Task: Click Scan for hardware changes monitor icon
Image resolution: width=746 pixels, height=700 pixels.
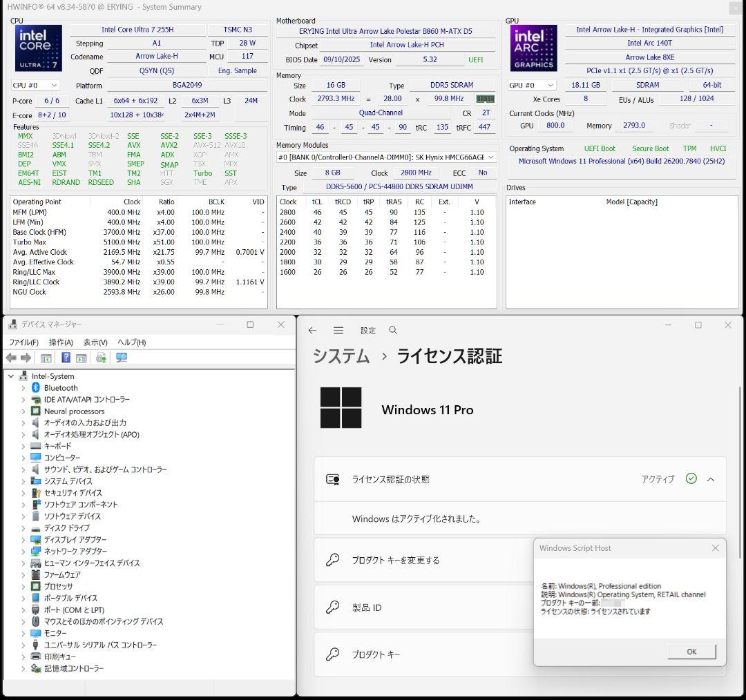Action: [x=122, y=358]
